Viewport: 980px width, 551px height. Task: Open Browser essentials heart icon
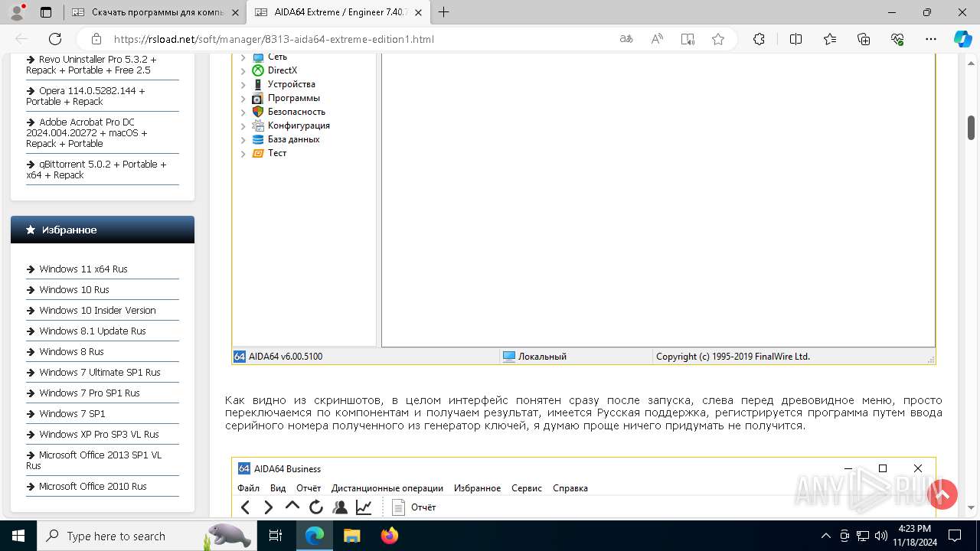[897, 39]
